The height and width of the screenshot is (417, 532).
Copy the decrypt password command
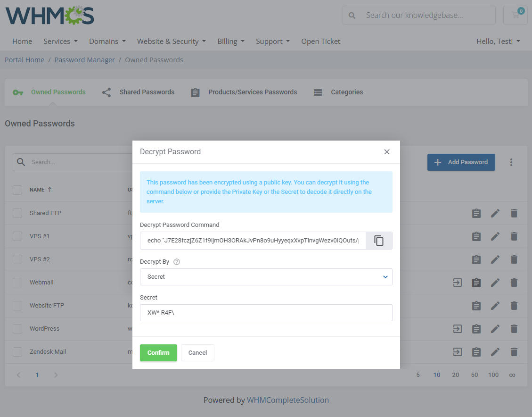(x=379, y=241)
